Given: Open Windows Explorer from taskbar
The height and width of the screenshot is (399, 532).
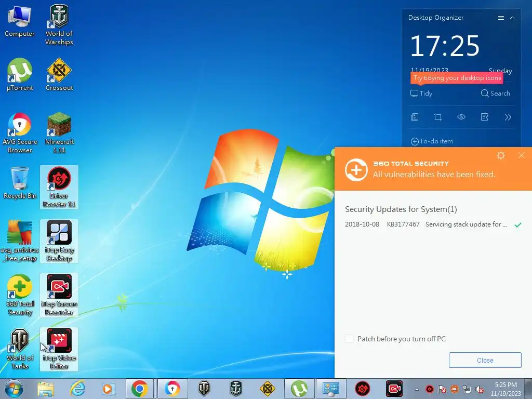Looking at the screenshot, I should (46, 389).
